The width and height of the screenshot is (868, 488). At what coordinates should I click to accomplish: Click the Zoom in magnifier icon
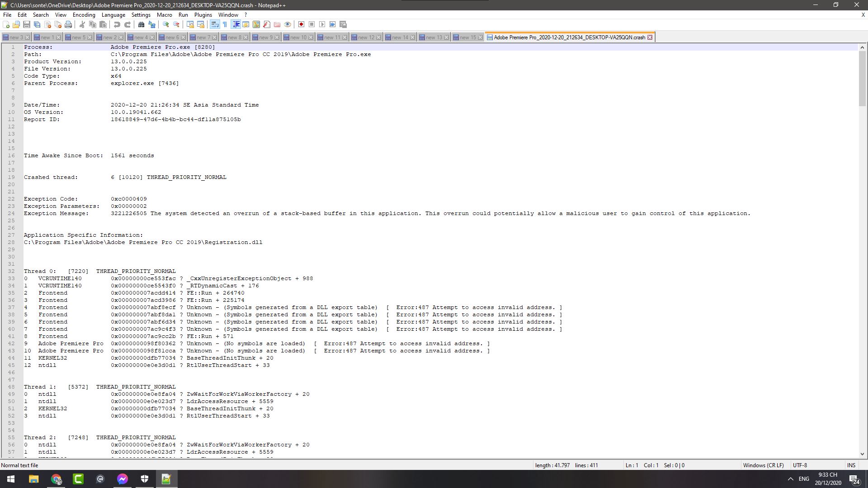(166, 24)
